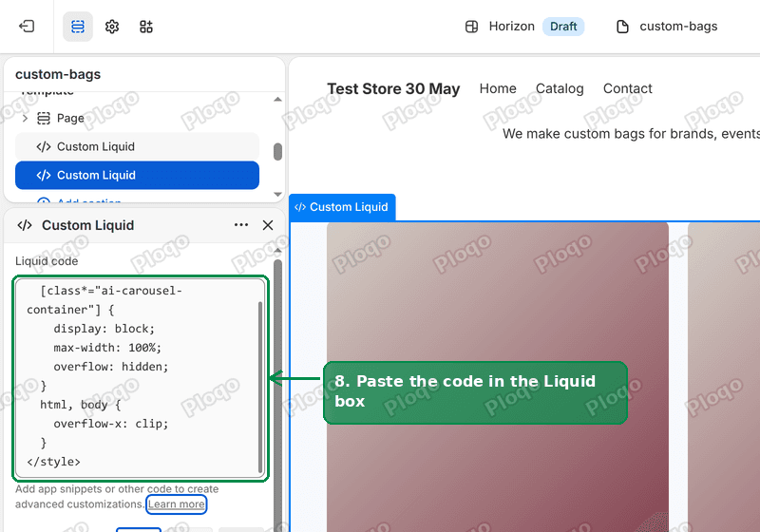Viewport: 760px width, 532px height.
Task: Click the section list scroll down arrow
Action: click(x=277, y=195)
